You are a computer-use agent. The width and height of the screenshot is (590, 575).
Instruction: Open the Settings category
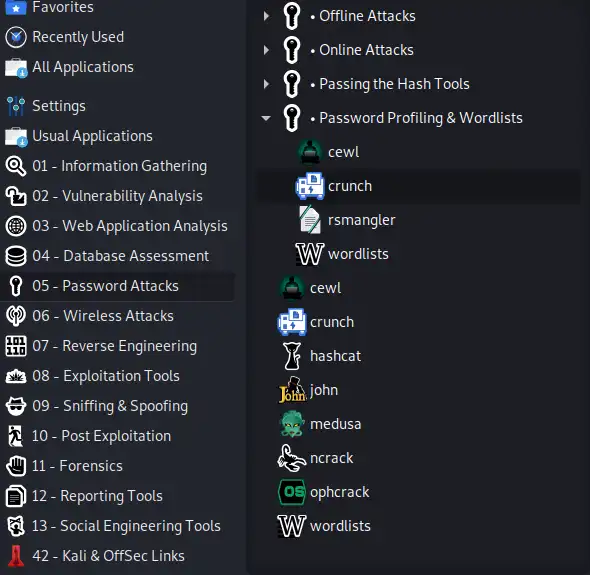click(117, 106)
